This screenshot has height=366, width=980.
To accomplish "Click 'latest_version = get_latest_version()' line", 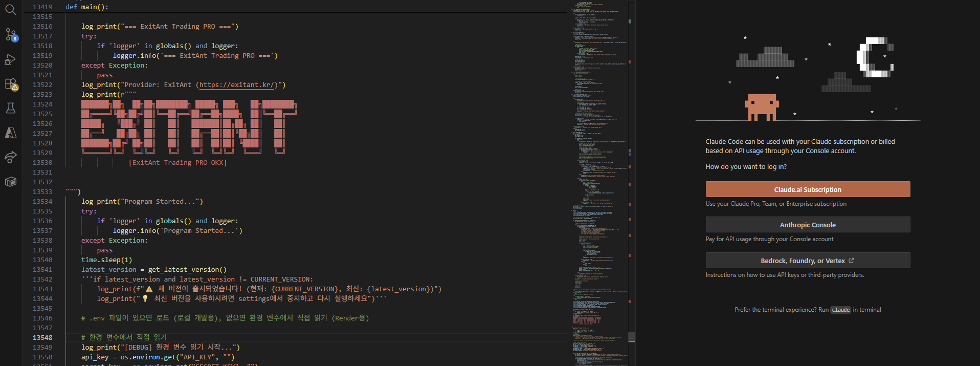I will pyautogui.click(x=154, y=270).
